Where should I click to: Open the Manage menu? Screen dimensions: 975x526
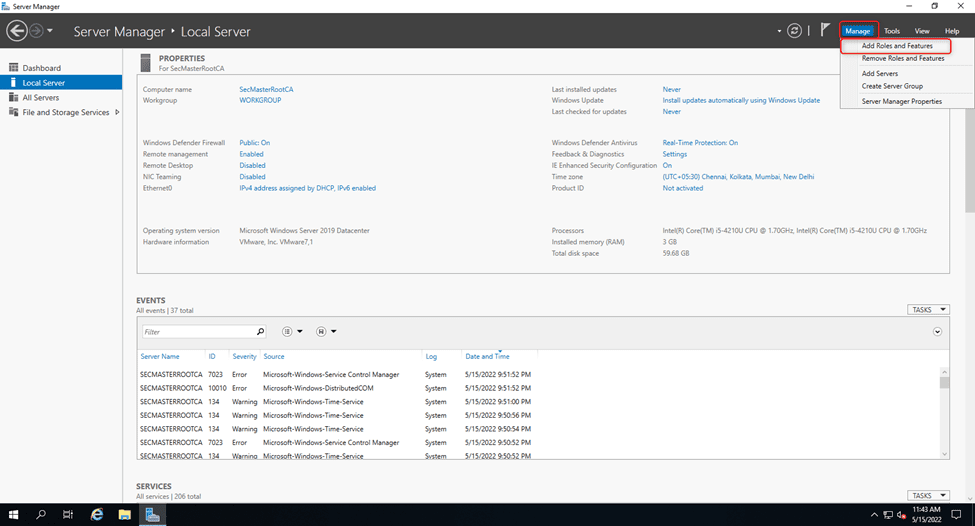click(857, 31)
